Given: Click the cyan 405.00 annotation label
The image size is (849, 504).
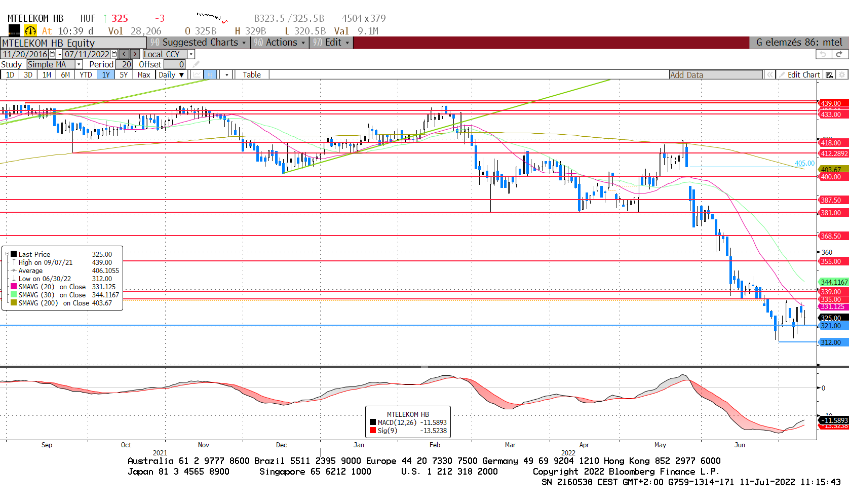Looking at the screenshot, I should pos(804,163).
